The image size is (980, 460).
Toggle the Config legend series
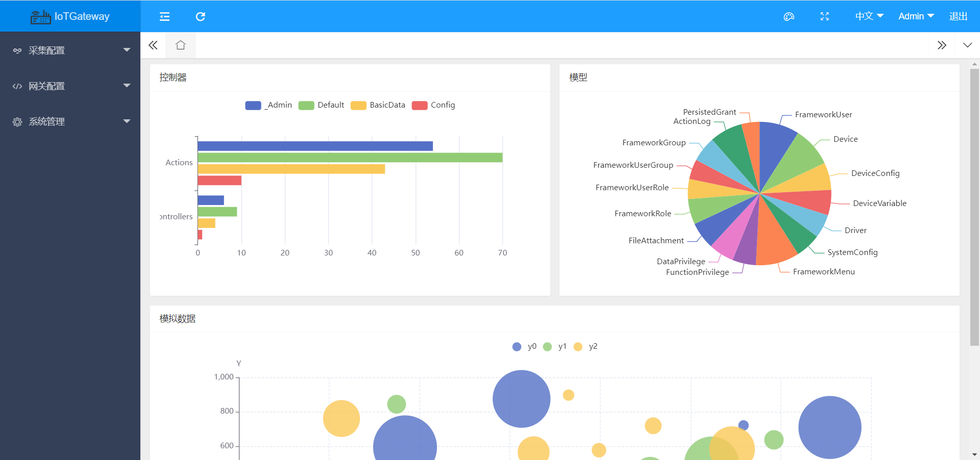click(434, 105)
